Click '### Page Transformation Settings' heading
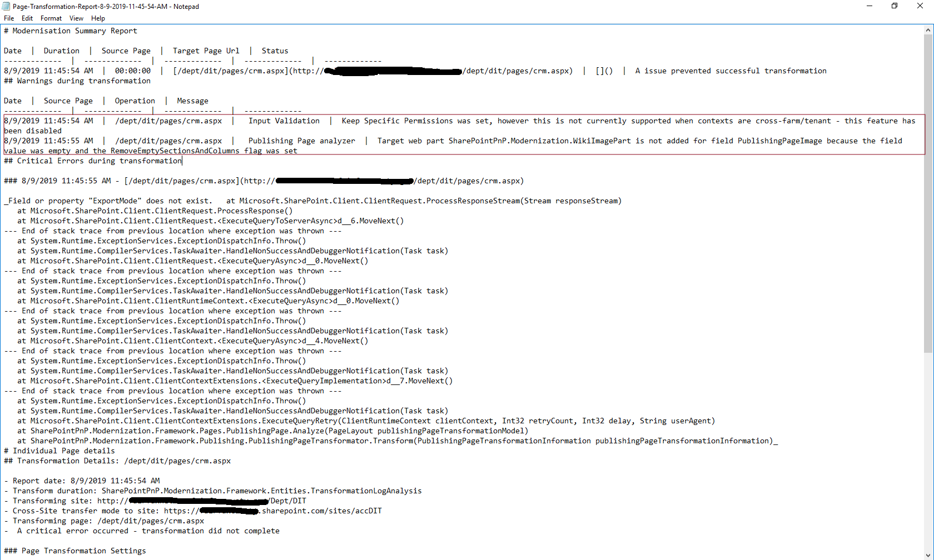 tap(75, 551)
